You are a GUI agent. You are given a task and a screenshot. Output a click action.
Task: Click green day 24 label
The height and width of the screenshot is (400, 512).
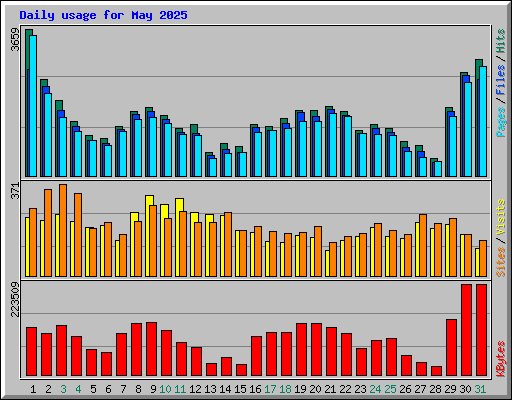point(375,389)
